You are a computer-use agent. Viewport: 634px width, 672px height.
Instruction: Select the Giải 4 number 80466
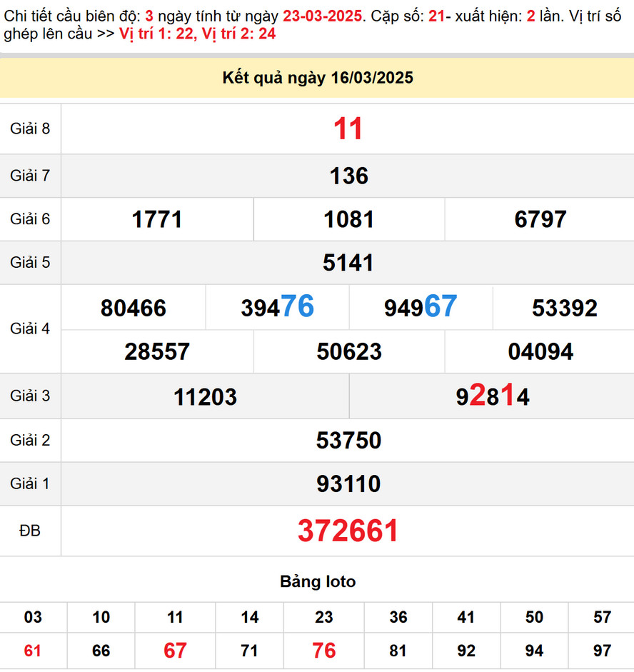tap(134, 308)
